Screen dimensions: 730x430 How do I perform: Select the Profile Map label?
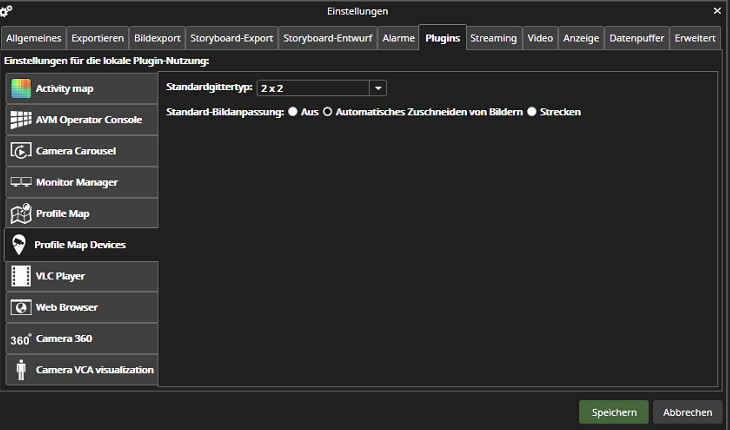coord(62,214)
